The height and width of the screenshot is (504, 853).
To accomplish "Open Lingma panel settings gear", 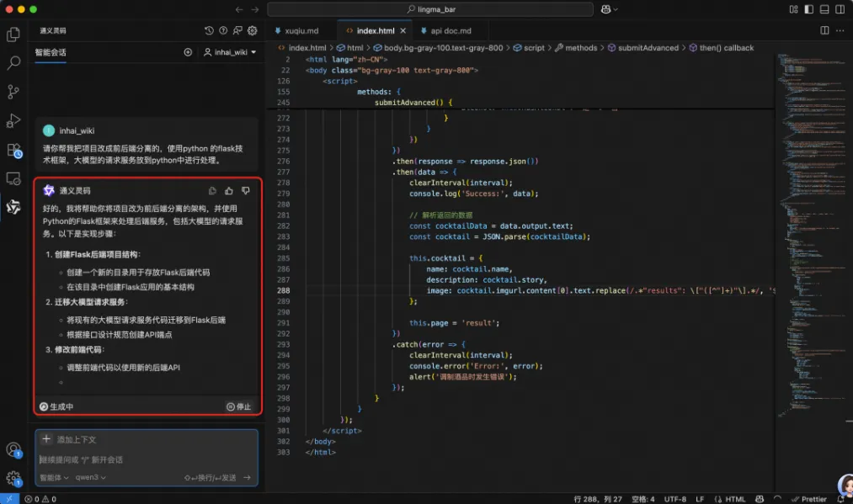I will click(253, 30).
